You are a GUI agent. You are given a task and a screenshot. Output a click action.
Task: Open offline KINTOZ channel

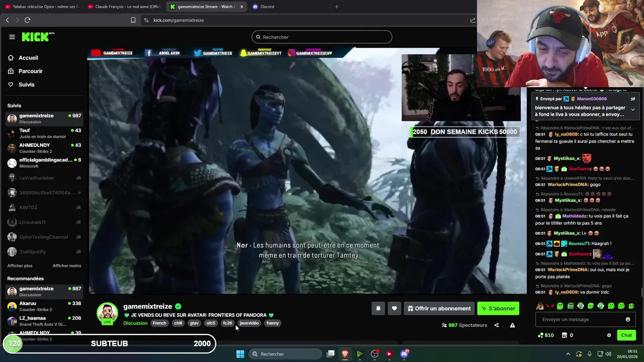(x=44, y=207)
